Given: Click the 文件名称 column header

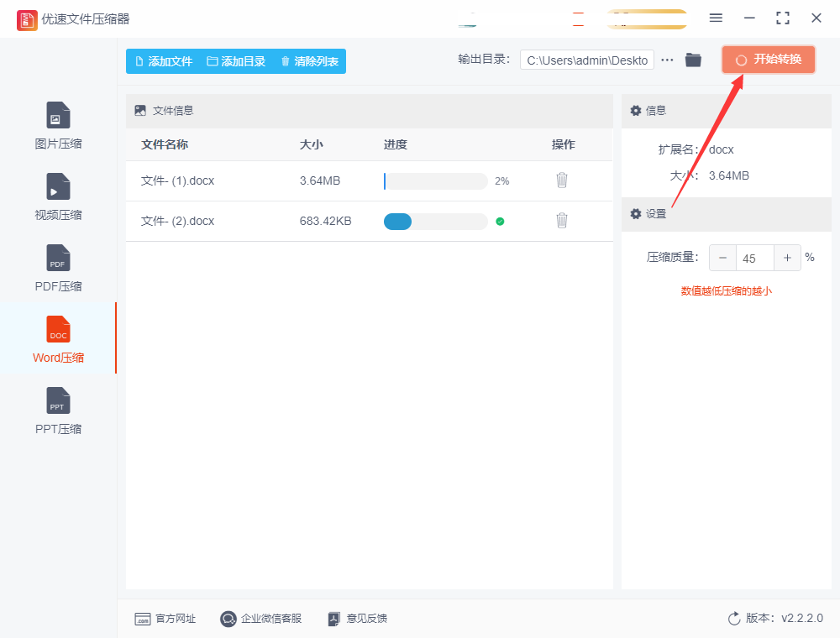Looking at the screenshot, I should click(x=165, y=144).
